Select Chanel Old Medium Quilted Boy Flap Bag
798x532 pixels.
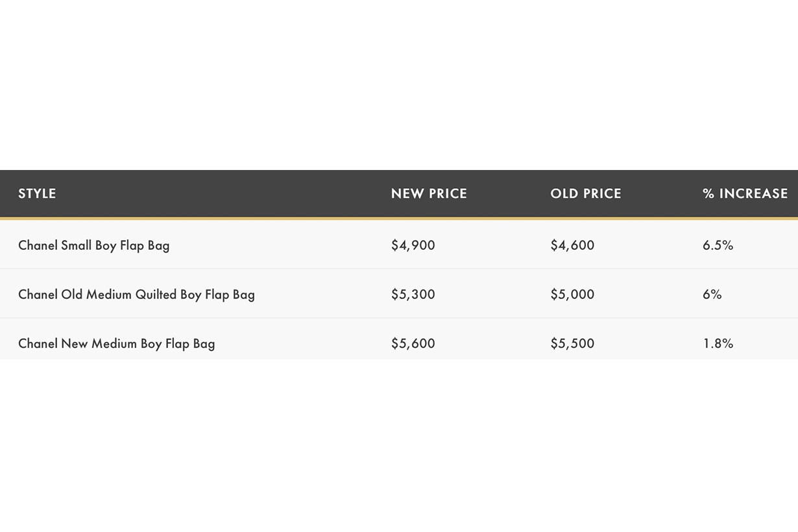point(136,295)
